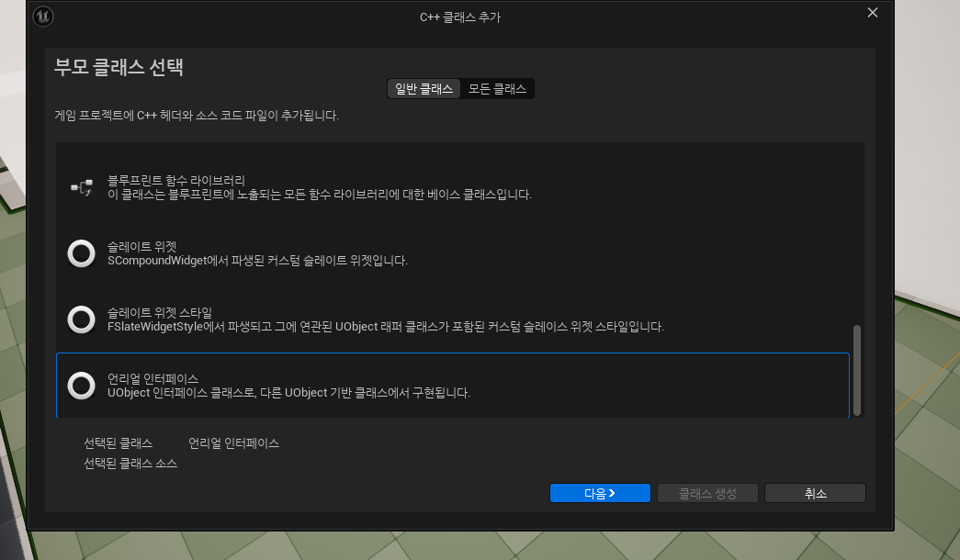Click the SCompoundWidget description text
This screenshot has height=560, width=960.
258,261
